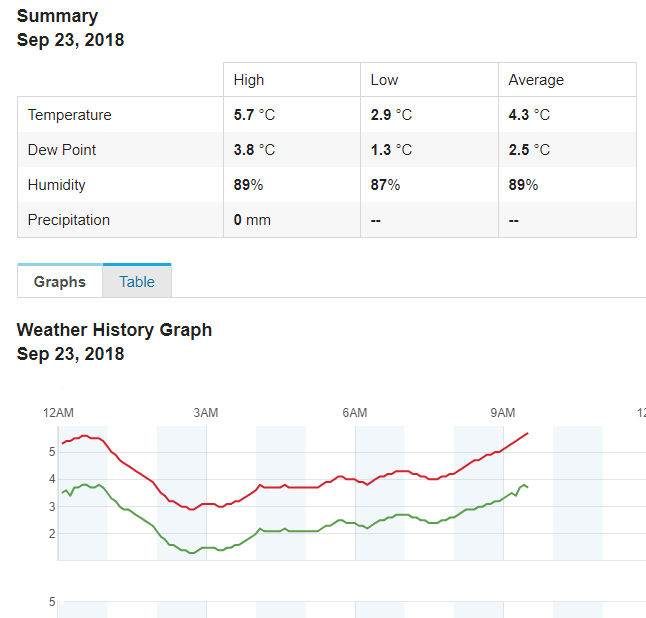Click the Weather History Graph heading

coord(114,330)
